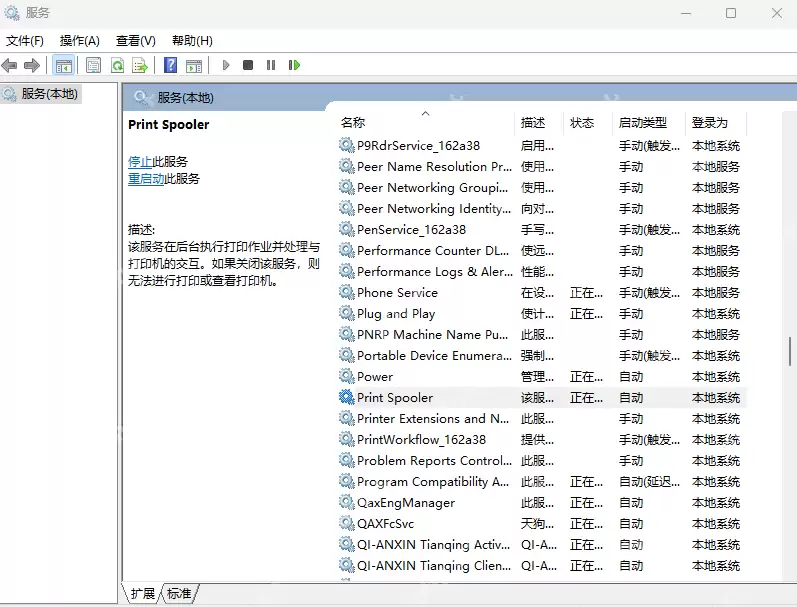
Task: Click the PenService_162a38 gear icon
Action: (x=347, y=229)
